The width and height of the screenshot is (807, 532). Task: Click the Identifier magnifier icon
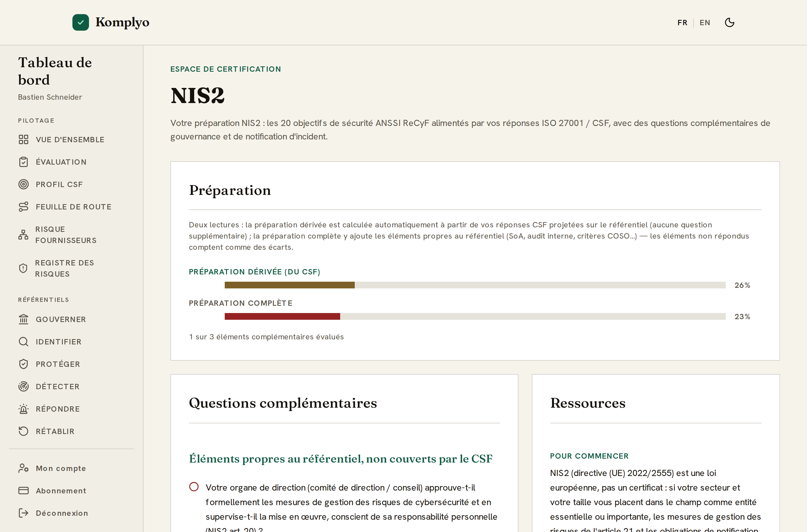pyautogui.click(x=24, y=342)
